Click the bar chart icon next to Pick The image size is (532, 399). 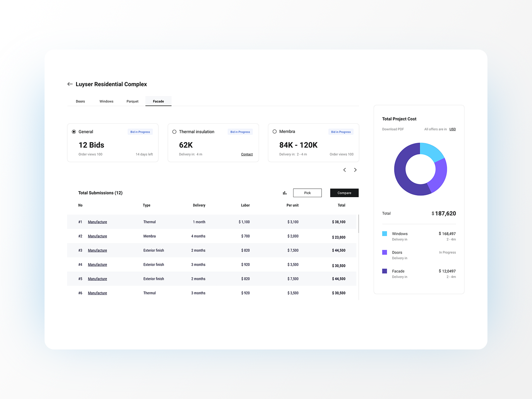tap(285, 193)
